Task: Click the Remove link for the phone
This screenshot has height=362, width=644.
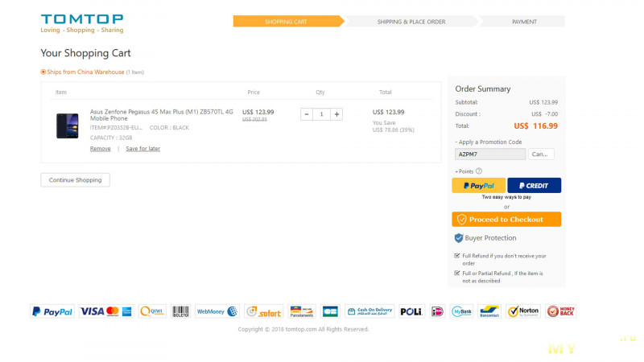Action: pyautogui.click(x=100, y=149)
